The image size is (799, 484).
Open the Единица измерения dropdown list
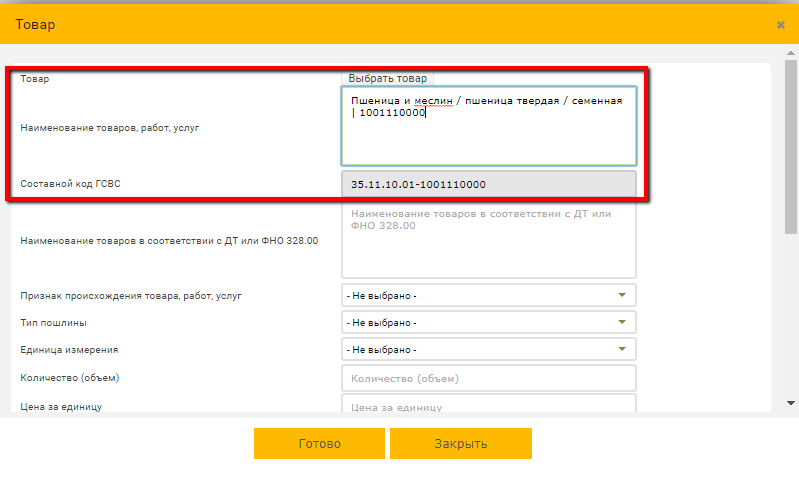(489, 350)
